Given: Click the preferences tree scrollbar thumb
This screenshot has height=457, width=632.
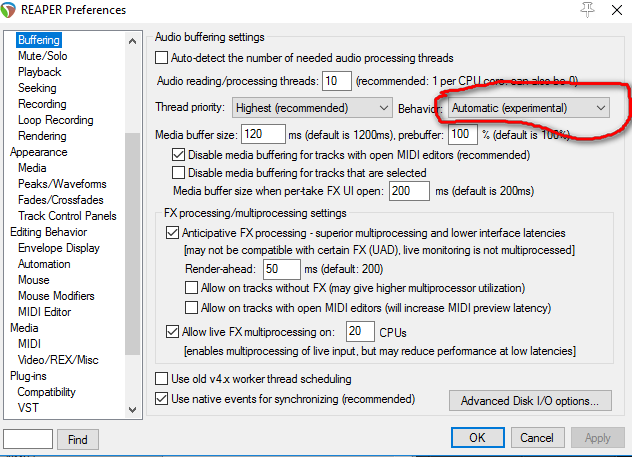Looking at the screenshot, I should pyautogui.click(x=132, y=244).
